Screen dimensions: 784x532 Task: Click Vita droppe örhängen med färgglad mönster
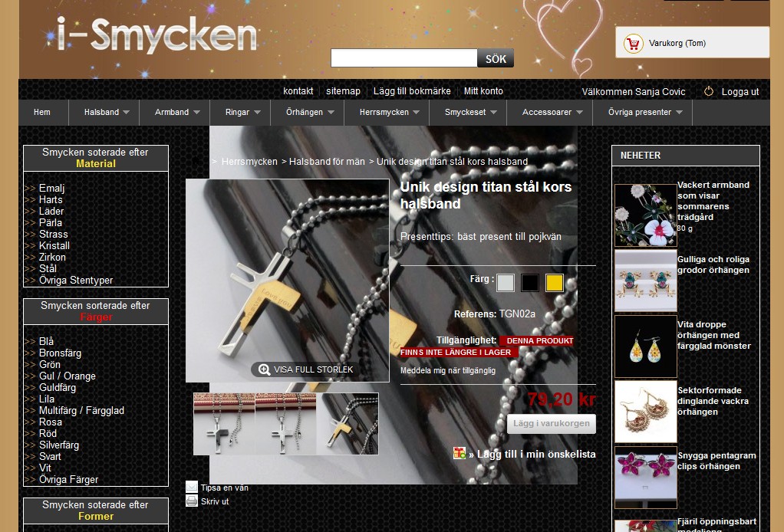coord(714,335)
